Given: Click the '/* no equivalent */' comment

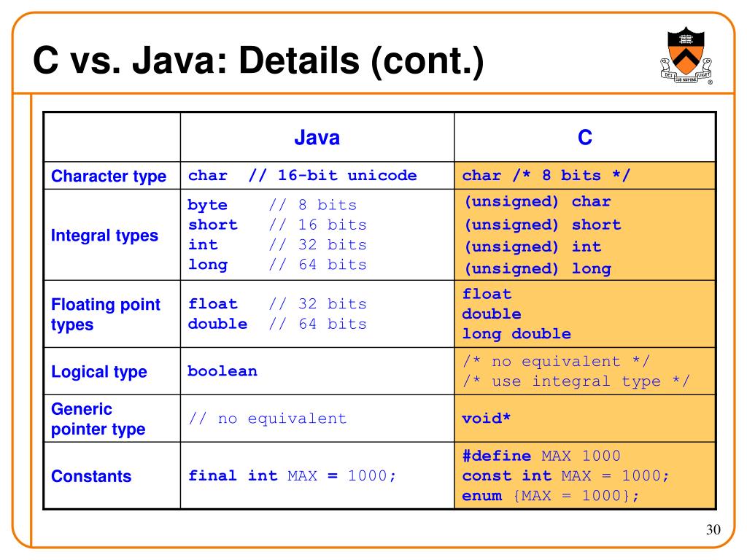Looking at the screenshot, I should (x=556, y=362).
